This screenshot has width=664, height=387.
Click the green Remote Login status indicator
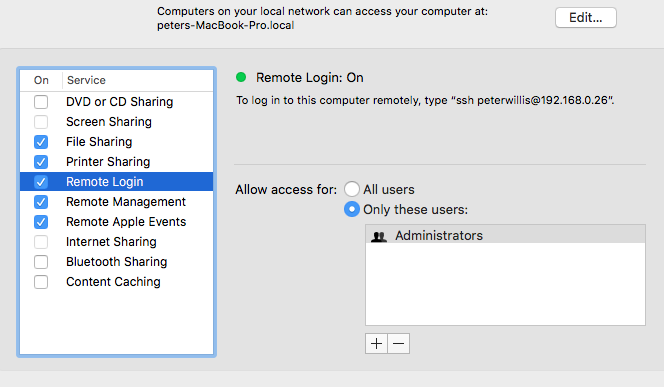click(x=241, y=77)
